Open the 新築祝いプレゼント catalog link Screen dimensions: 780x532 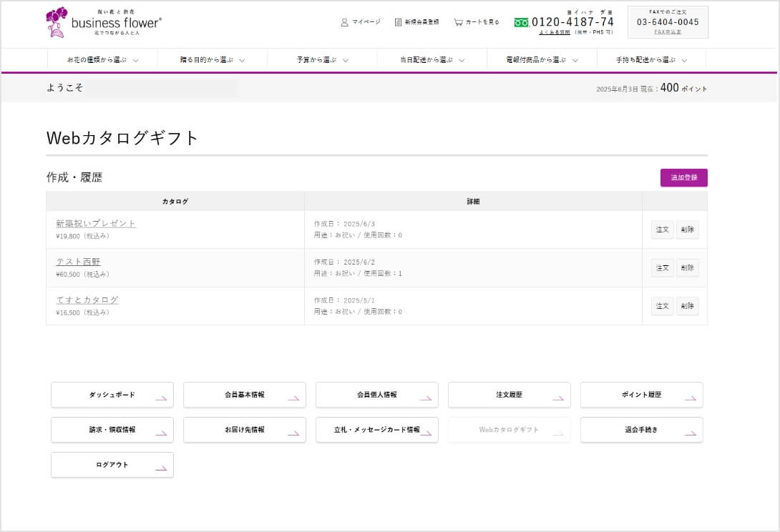point(96,223)
